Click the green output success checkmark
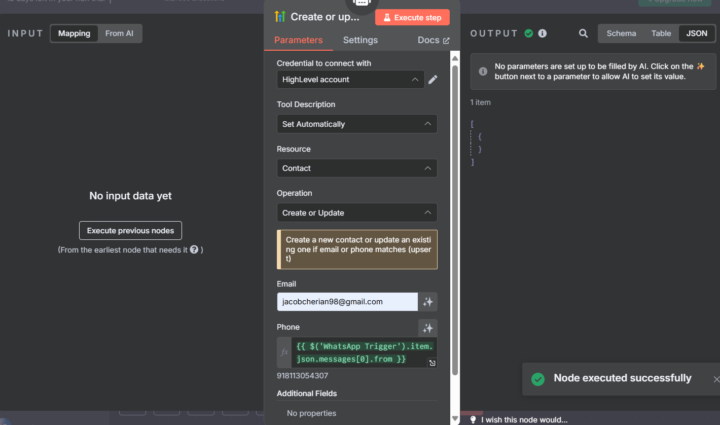Viewport: 720px width, 425px height. tap(529, 34)
